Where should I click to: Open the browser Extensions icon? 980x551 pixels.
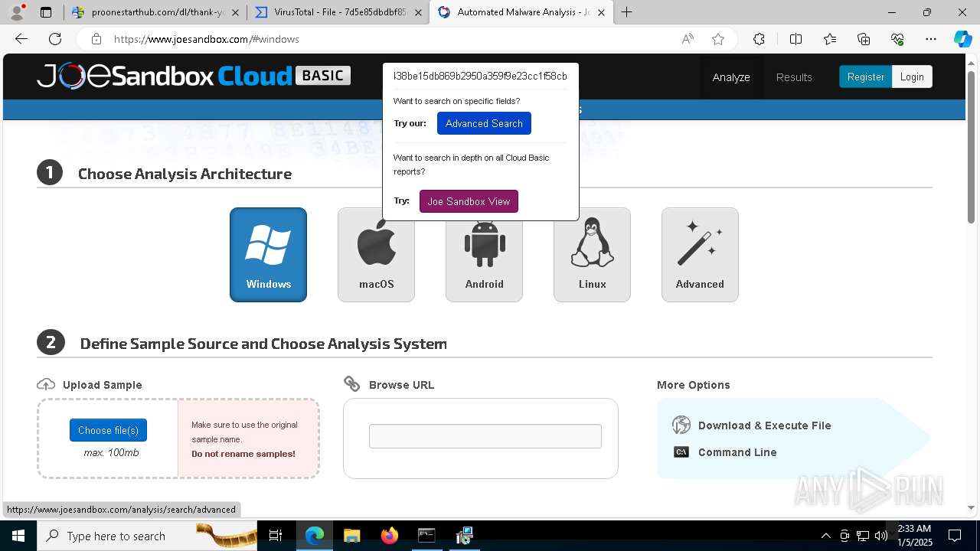(x=759, y=39)
